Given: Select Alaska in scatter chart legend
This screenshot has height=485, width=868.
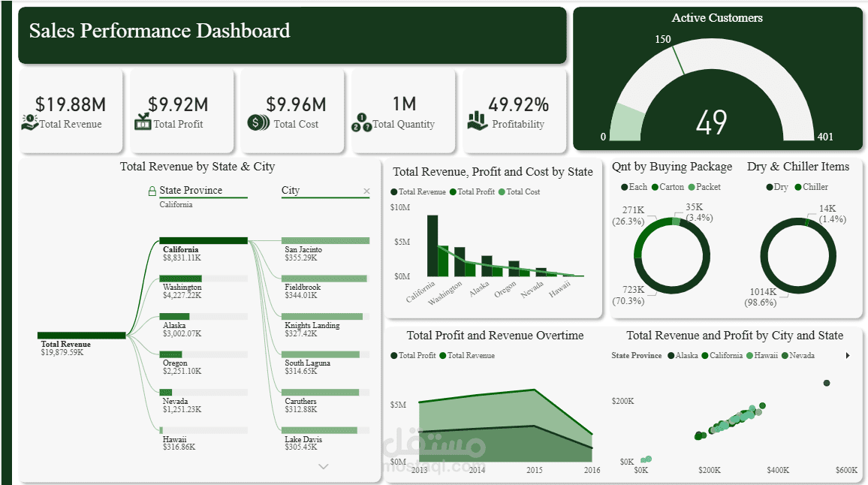Looking at the screenshot, I should pos(683,355).
